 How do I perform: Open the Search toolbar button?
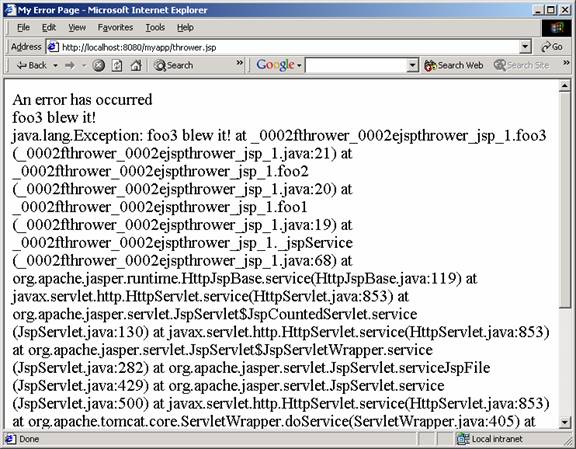[173, 65]
